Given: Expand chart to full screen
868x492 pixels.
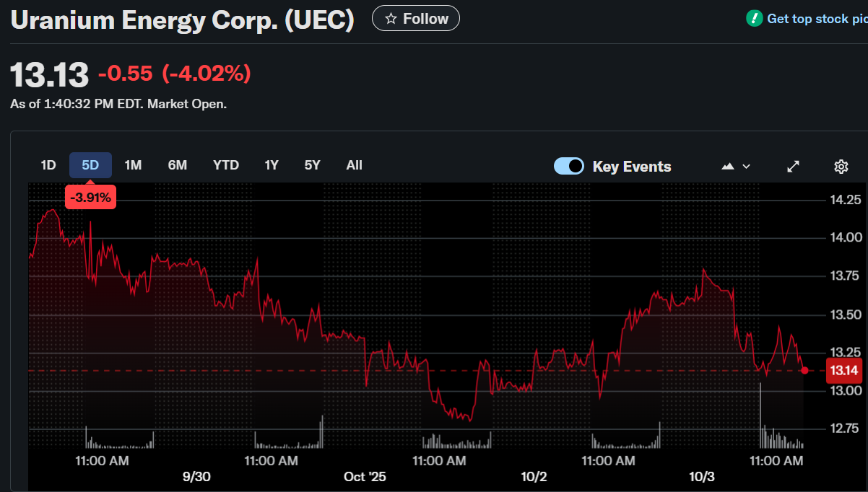Looking at the screenshot, I should pos(793,167).
